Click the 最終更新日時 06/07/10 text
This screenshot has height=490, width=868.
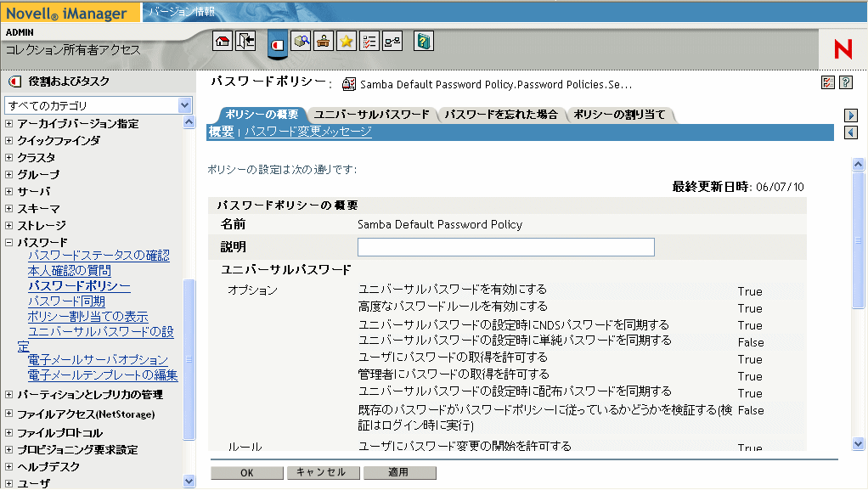[x=738, y=187]
